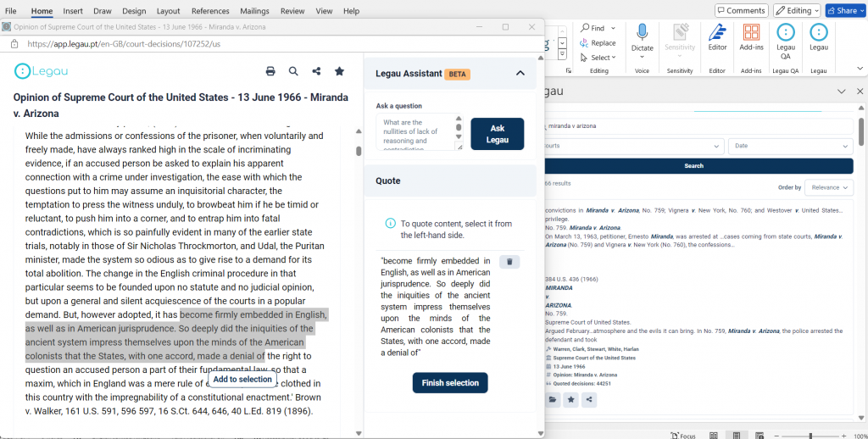This screenshot has width=868, height=439.
Task: Click Add to selection tooltip button
Action: 242,379
